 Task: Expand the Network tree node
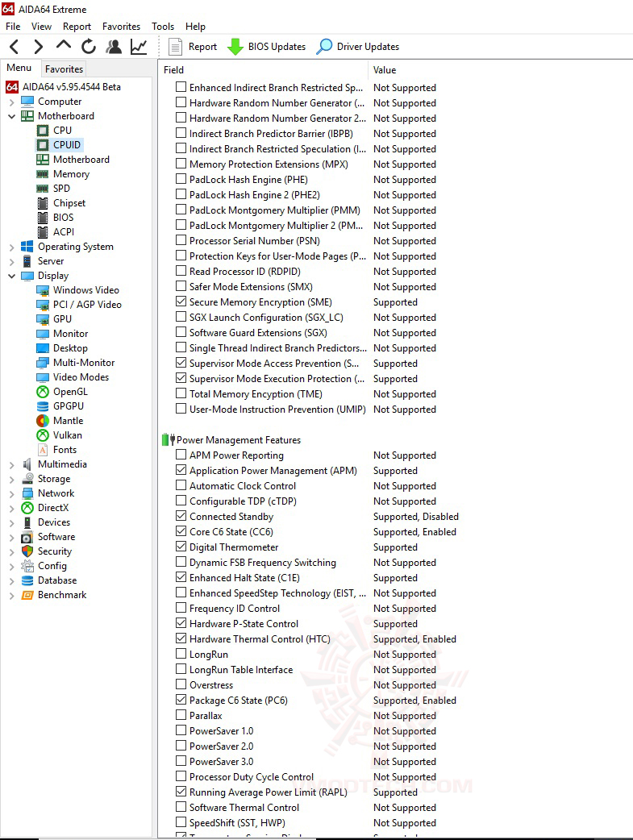point(12,493)
